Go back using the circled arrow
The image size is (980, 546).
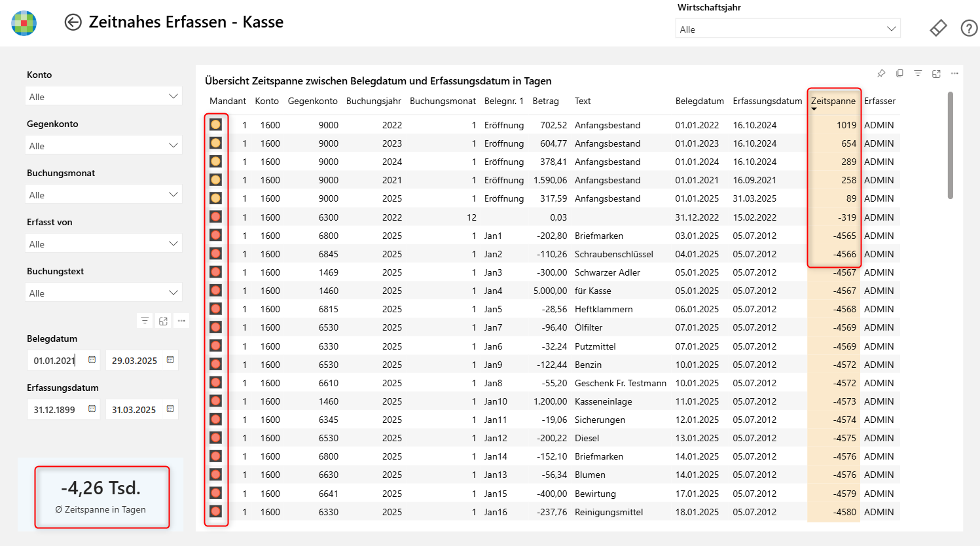pyautogui.click(x=73, y=22)
